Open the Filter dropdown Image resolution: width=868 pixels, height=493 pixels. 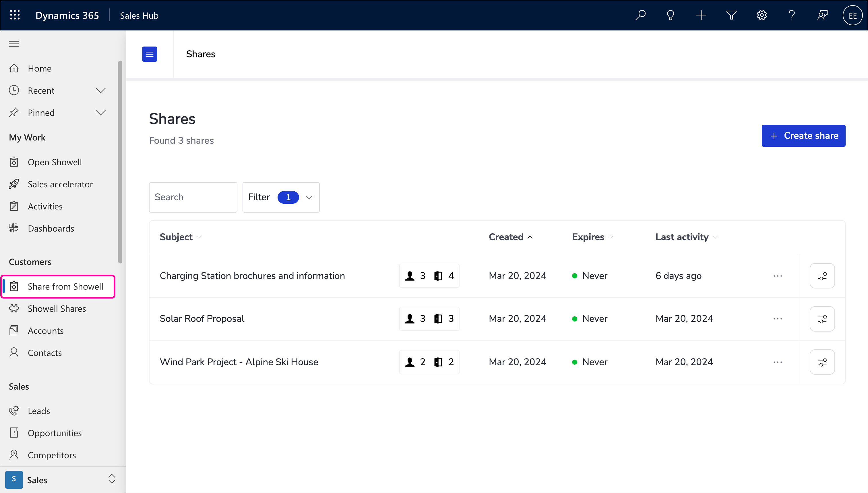point(281,197)
